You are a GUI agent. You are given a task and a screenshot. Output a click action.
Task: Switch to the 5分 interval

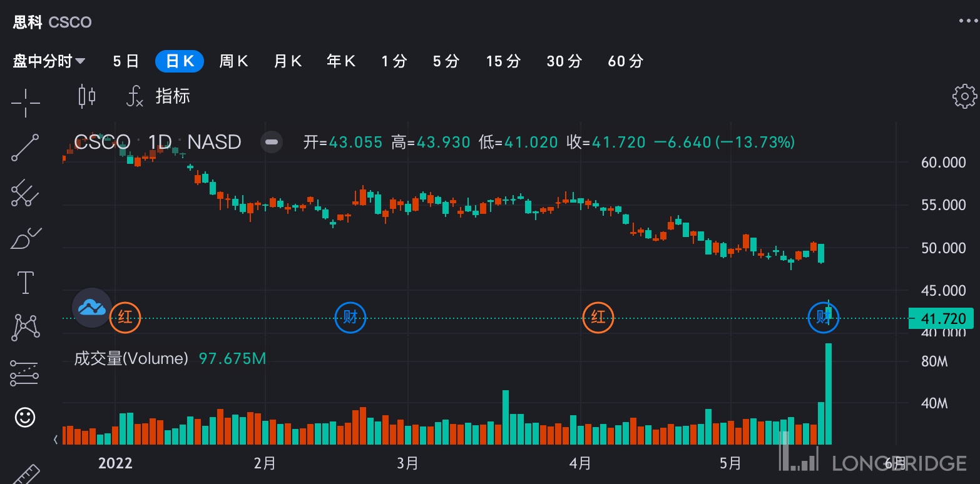point(446,61)
